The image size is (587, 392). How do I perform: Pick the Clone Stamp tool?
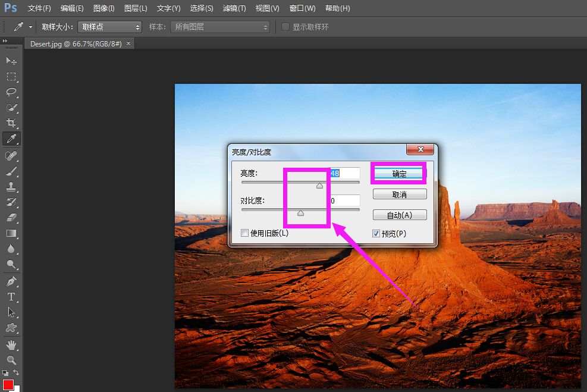(11, 186)
